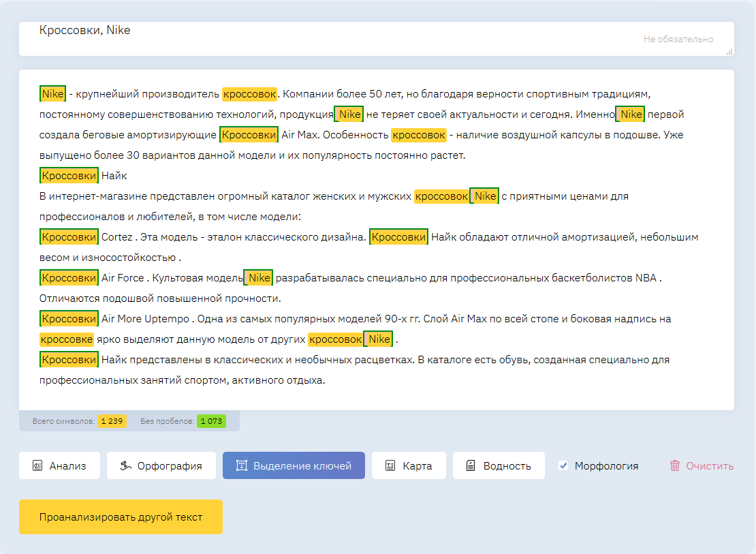
Task: Click highlighted Кроссовки before Air More Uptempo
Action: coord(69,319)
